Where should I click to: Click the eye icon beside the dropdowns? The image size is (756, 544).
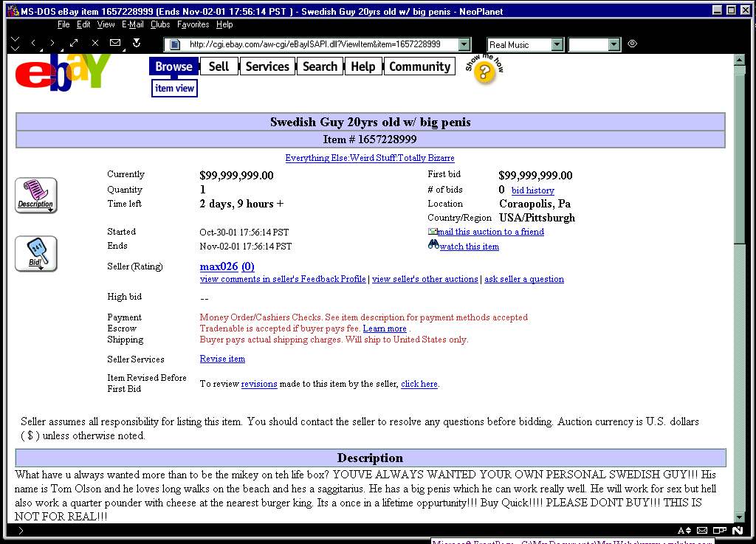tap(632, 44)
